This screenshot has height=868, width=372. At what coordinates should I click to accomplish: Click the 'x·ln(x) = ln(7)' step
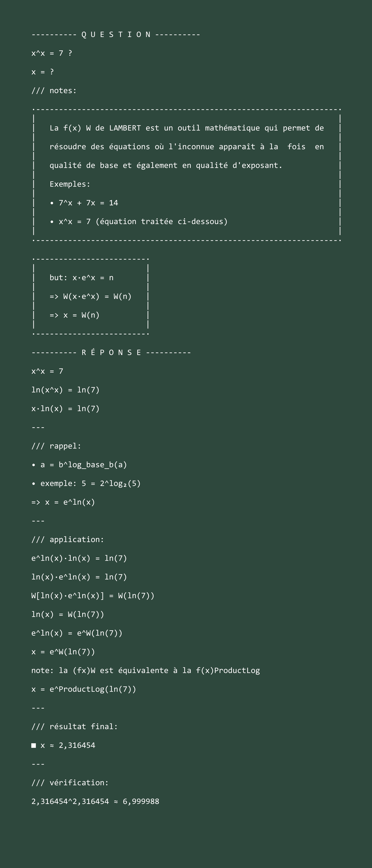[x=65, y=408]
